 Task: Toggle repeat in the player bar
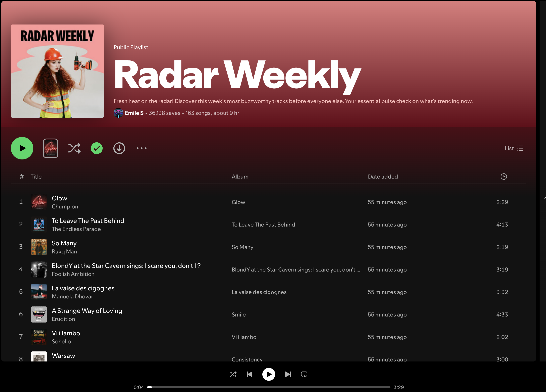point(304,374)
